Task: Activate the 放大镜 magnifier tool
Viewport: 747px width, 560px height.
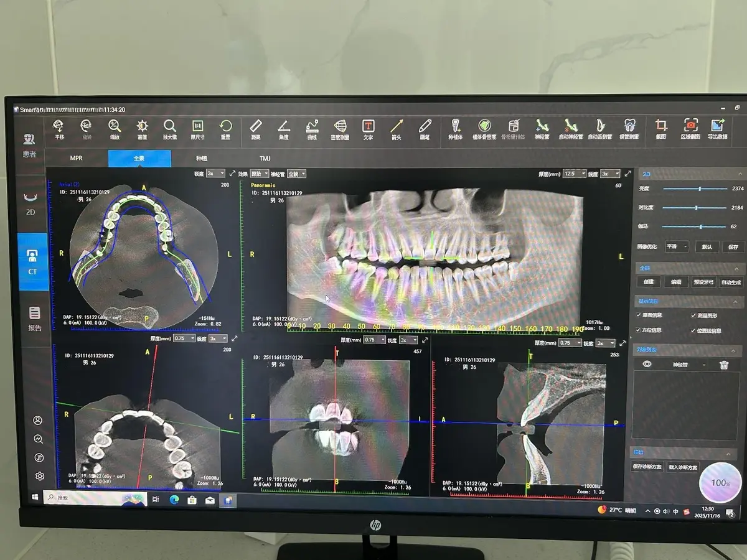Action: (x=170, y=126)
